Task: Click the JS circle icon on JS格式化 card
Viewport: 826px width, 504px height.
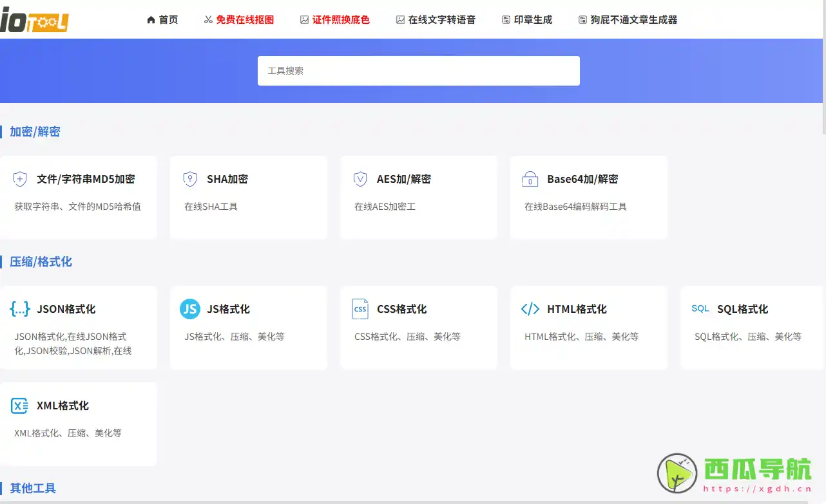Action: click(x=190, y=309)
